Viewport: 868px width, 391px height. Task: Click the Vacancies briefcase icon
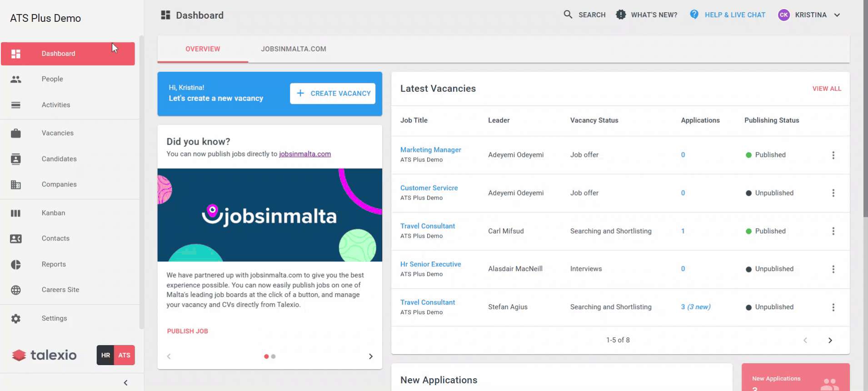pyautogui.click(x=16, y=133)
